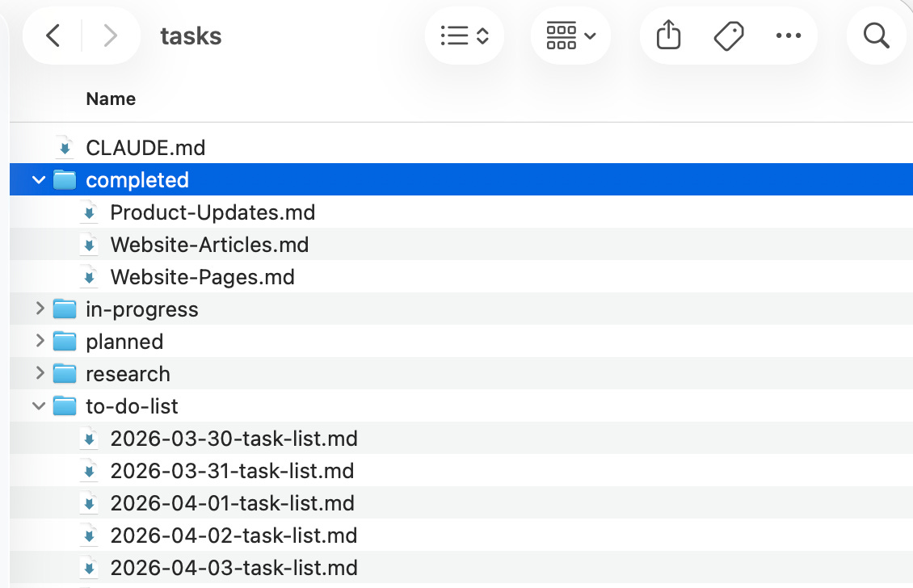913x588 pixels.
Task: Select Product-Updates.md
Action: pos(212,212)
